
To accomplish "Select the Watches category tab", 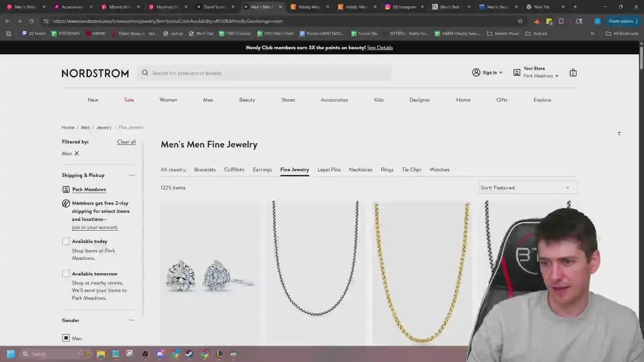I will [x=439, y=169].
